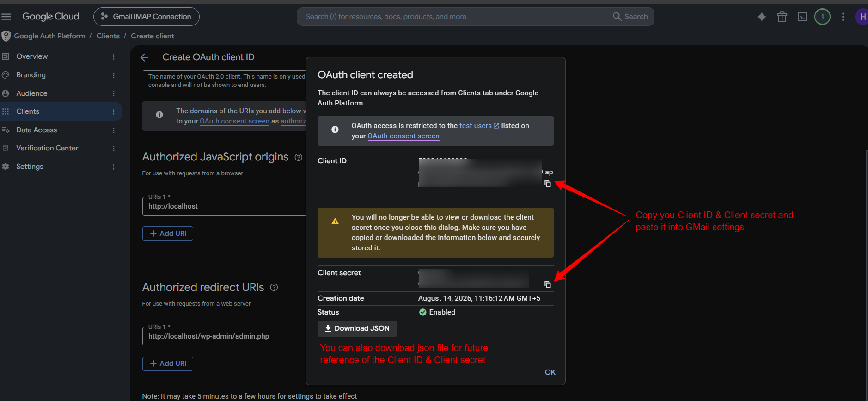Select Settings in the sidebar
Screen dimensions: 868x401
click(61, 167)
